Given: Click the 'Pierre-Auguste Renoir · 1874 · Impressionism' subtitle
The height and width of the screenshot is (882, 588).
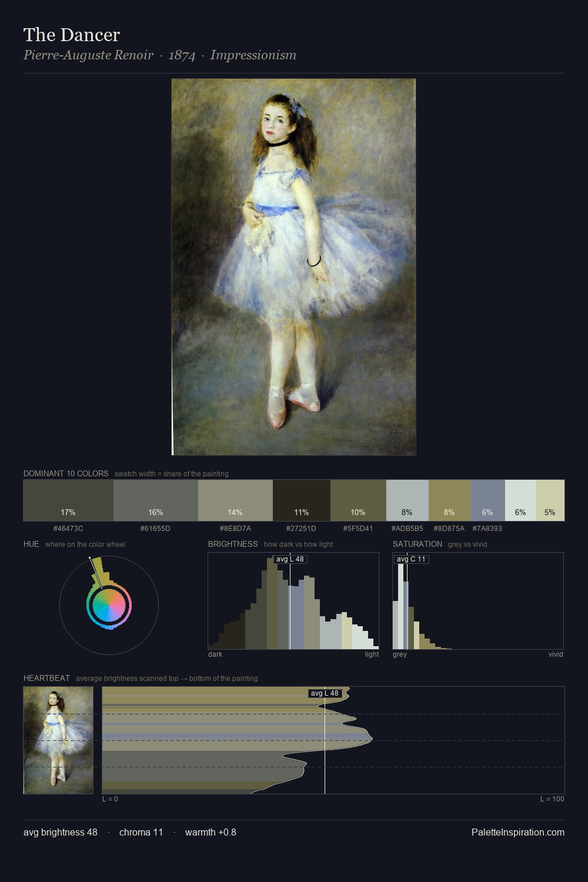Looking at the screenshot, I should point(160,55).
